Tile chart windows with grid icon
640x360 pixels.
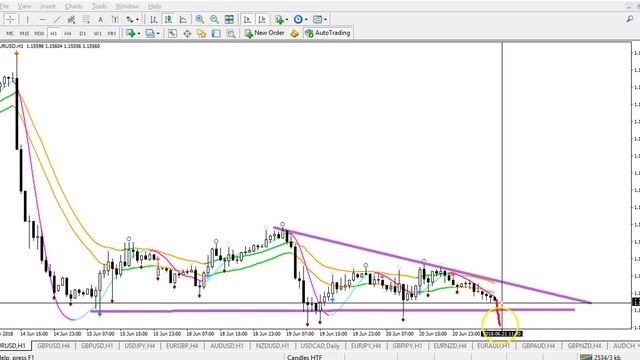[x=229, y=19]
